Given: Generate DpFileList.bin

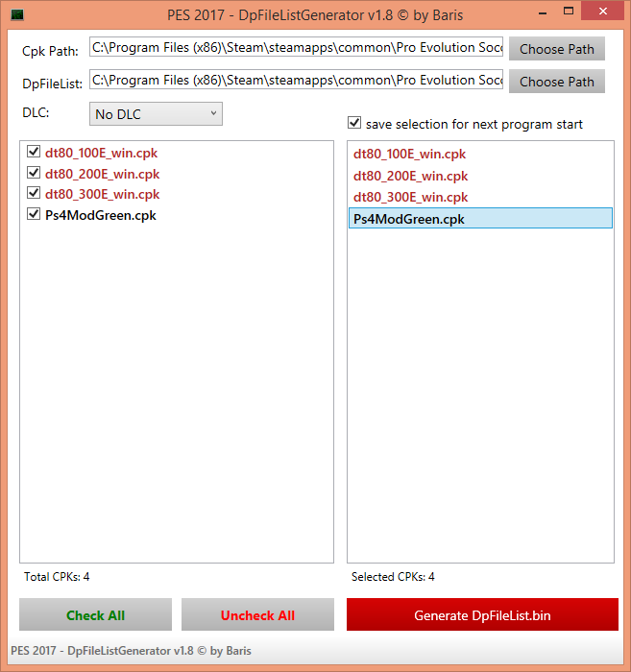Looking at the screenshot, I should (x=482, y=615).
